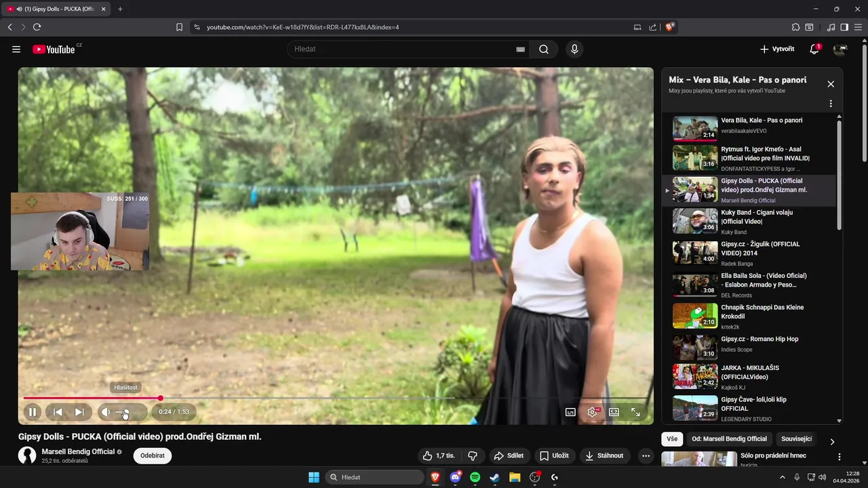Image resolution: width=868 pixels, height=488 pixels.
Task: Open the on-screen keyboard icon in search box
Action: pos(520,49)
